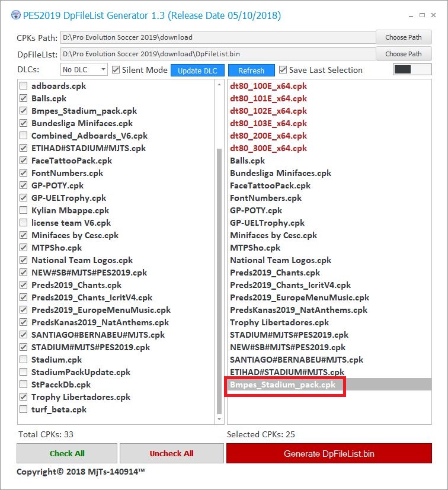Click the left list scrollbar thumb
This screenshot has height=490, width=448.
(x=219, y=281)
